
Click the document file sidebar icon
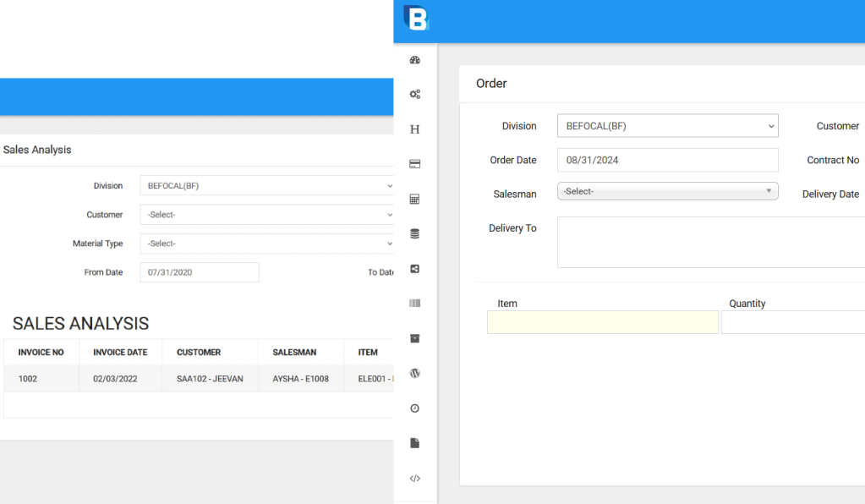tap(414, 443)
